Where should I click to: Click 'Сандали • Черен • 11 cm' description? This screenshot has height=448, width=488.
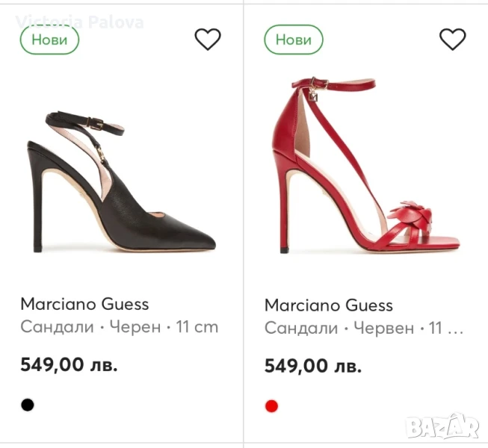coord(120,327)
